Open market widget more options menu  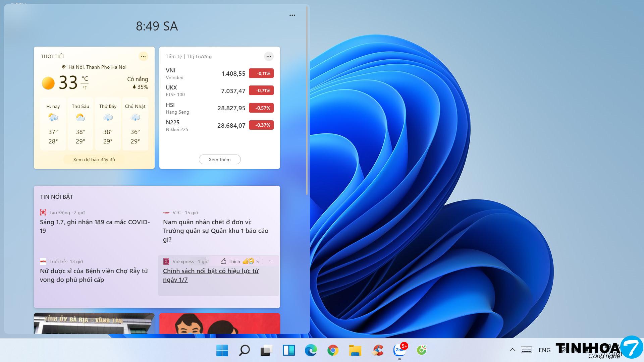click(x=269, y=56)
